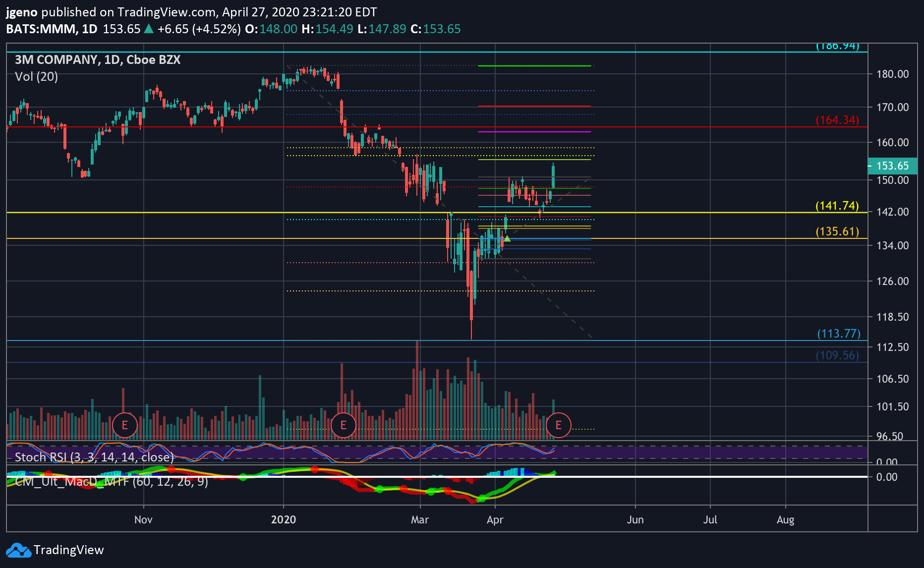Click the 118.50 price axis label
This screenshot has height=568, width=924.
[x=893, y=317]
